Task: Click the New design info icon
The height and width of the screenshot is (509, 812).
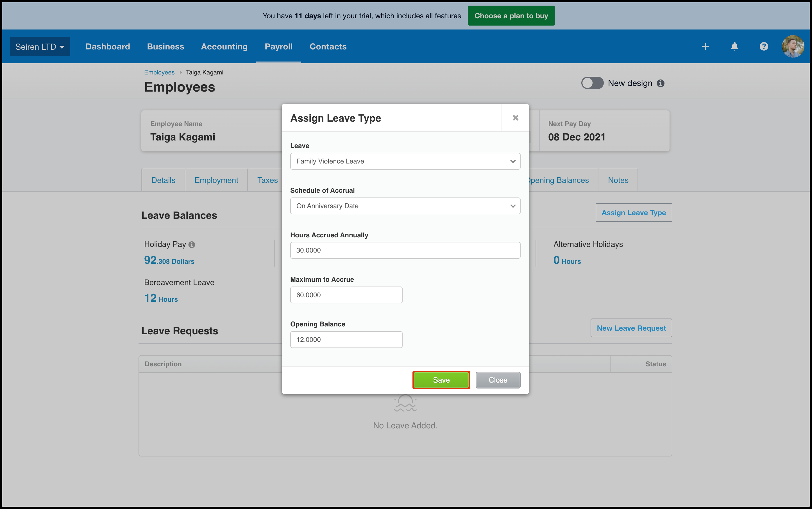Action: [x=661, y=83]
